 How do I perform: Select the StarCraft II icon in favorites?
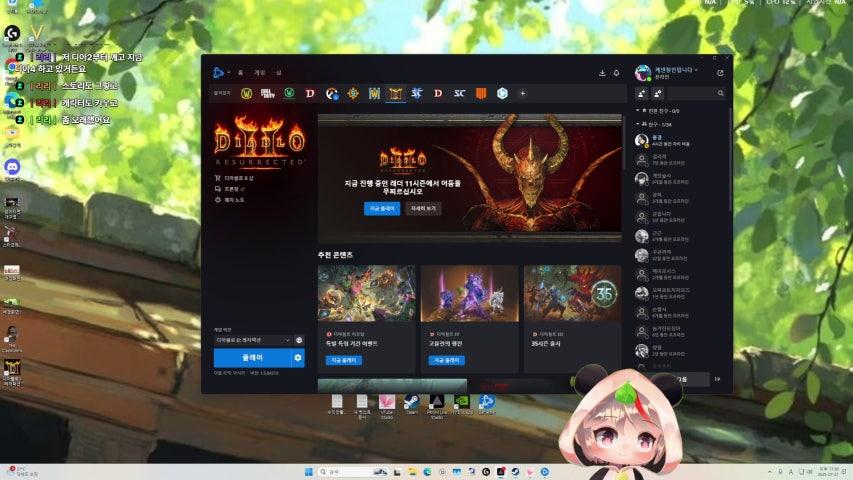coord(417,94)
